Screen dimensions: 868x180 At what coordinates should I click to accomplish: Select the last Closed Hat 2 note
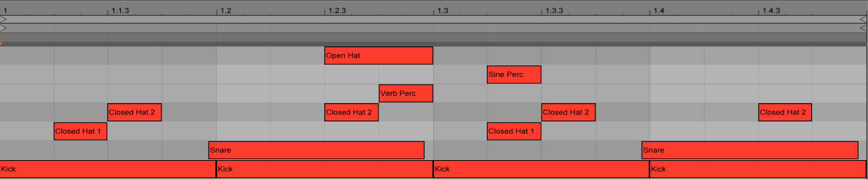click(x=785, y=112)
